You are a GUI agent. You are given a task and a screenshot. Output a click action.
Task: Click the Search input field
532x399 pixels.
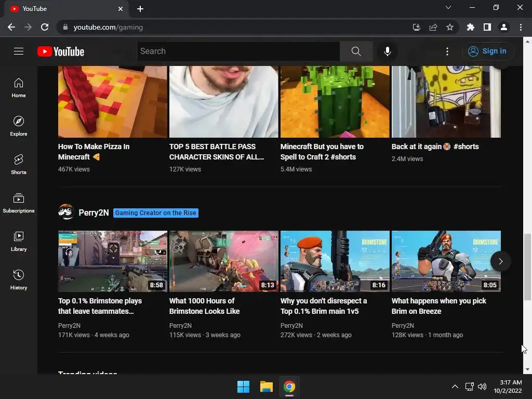click(238, 51)
